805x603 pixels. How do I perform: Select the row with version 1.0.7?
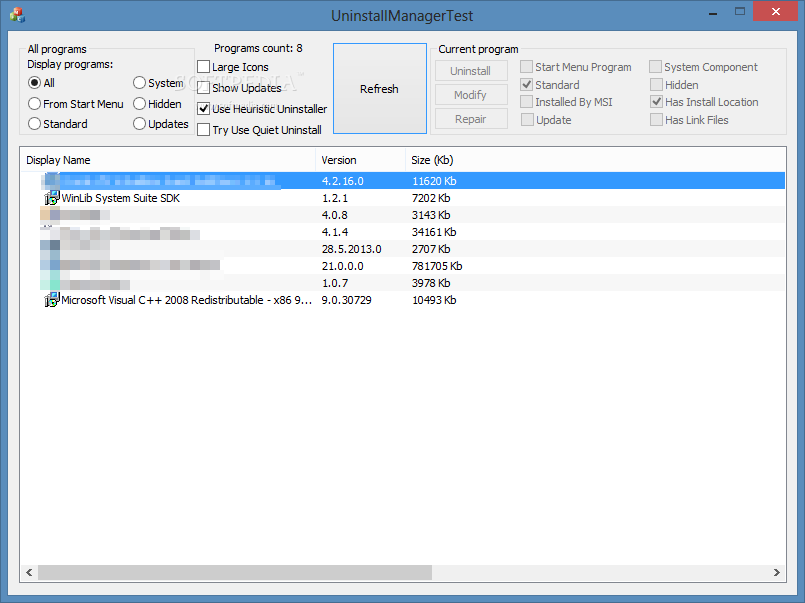click(403, 283)
